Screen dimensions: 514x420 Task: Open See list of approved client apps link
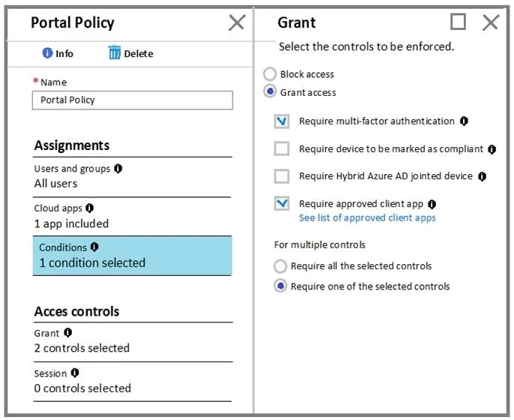(367, 217)
